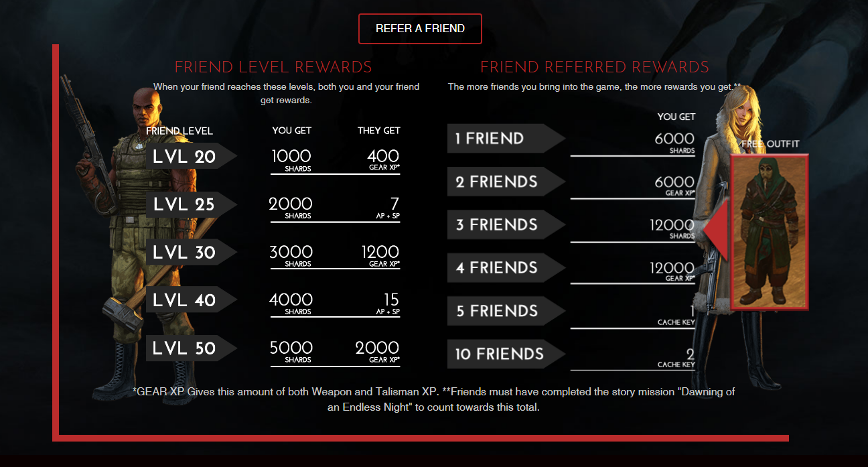Image resolution: width=868 pixels, height=467 pixels.
Task: Click the 5000 shards reward value
Action: [291, 351]
